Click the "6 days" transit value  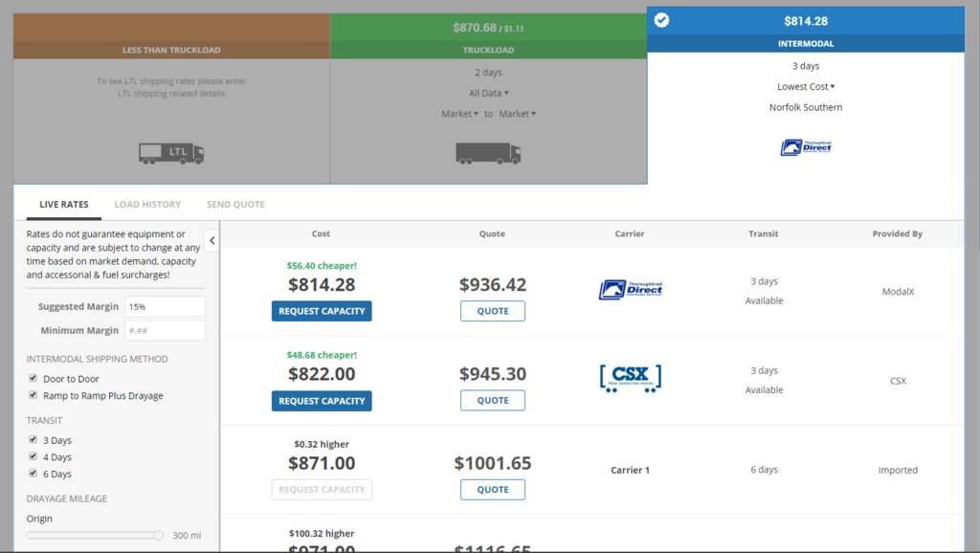point(765,469)
